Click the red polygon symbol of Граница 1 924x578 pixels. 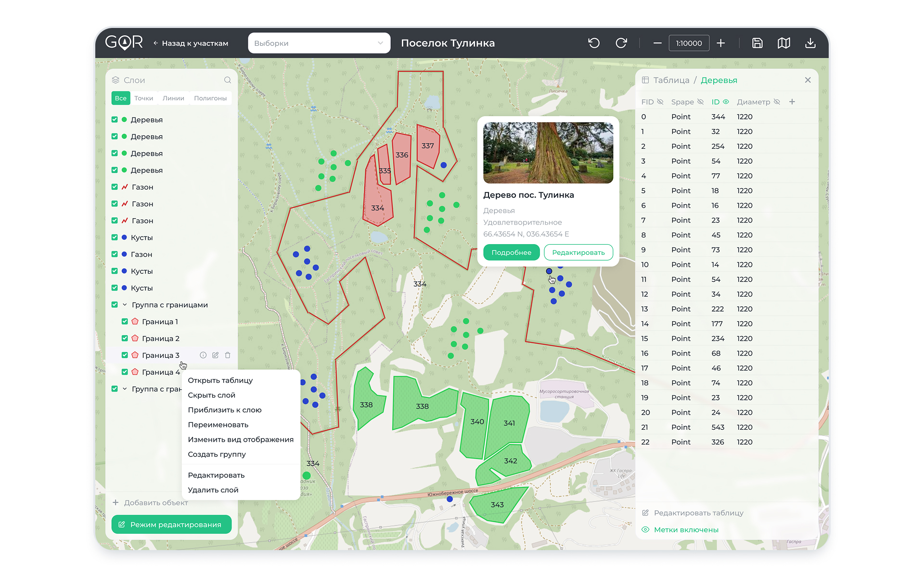(x=135, y=321)
